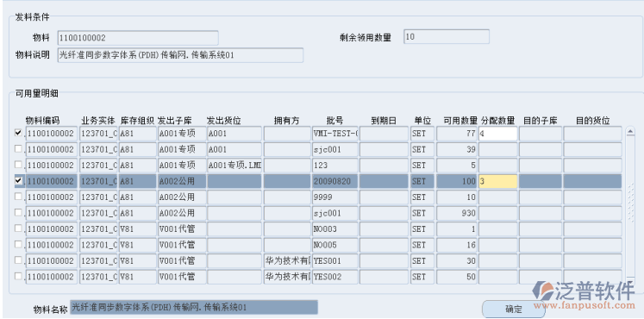The width and height of the screenshot is (644, 319).
Task: Click the 物料说明 description field
Action: coord(180,55)
